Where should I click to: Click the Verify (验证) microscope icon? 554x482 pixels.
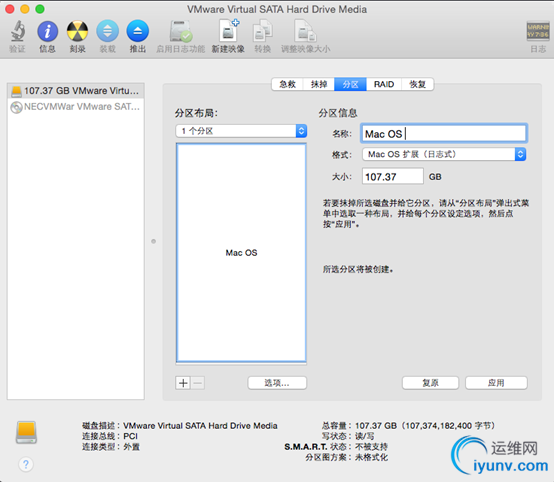[17, 31]
